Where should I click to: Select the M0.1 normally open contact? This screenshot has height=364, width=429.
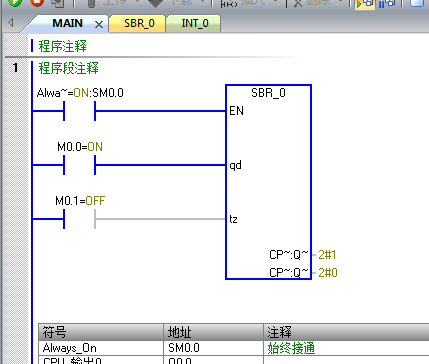tap(79, 219)
